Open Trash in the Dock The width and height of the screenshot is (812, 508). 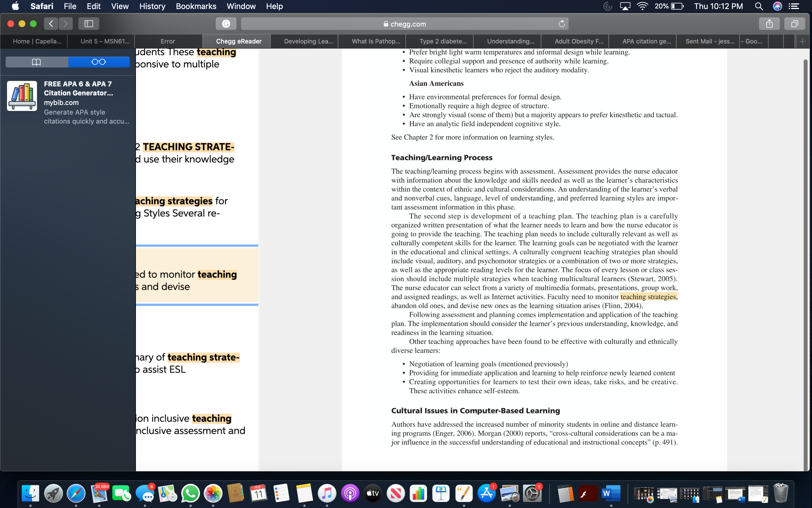point(780,493)
